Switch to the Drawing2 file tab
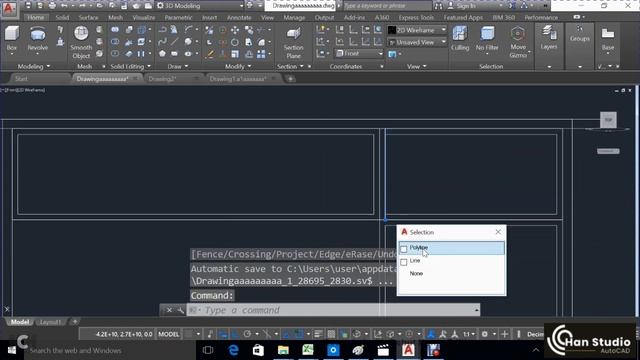640x360 pixels. click(x=162, y=79)
